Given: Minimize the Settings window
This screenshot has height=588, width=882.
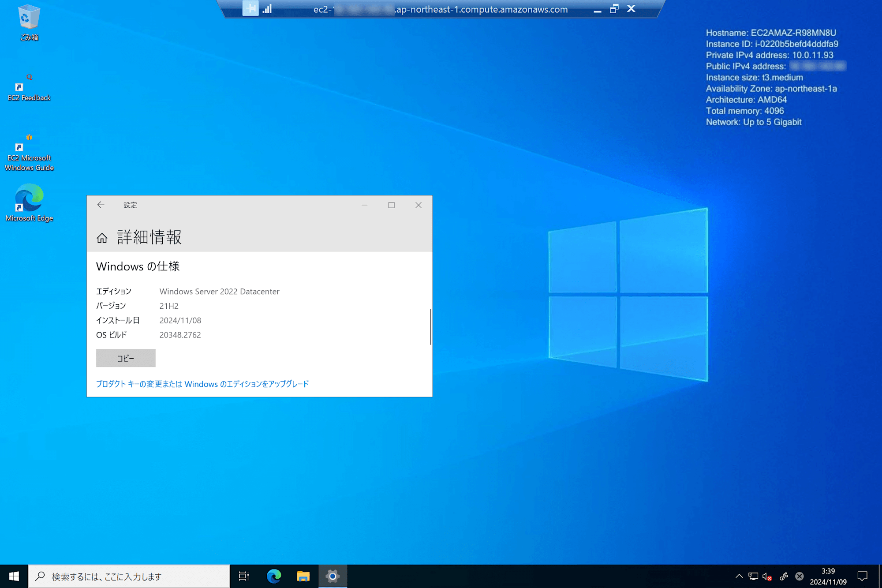Looking at the screenshot, I should pos(364,205).
